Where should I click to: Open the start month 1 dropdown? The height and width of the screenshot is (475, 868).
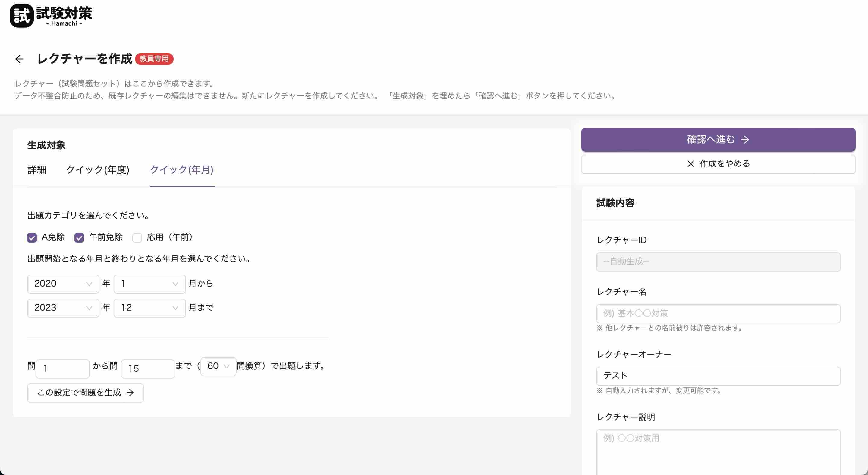point(149,284)
